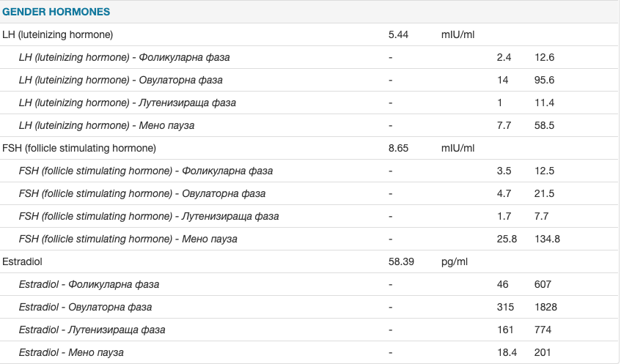This screenshot has height=364, width=621.
Task: Click LH Мено пауза lower limit 7.7
Action: pos(504,125)
